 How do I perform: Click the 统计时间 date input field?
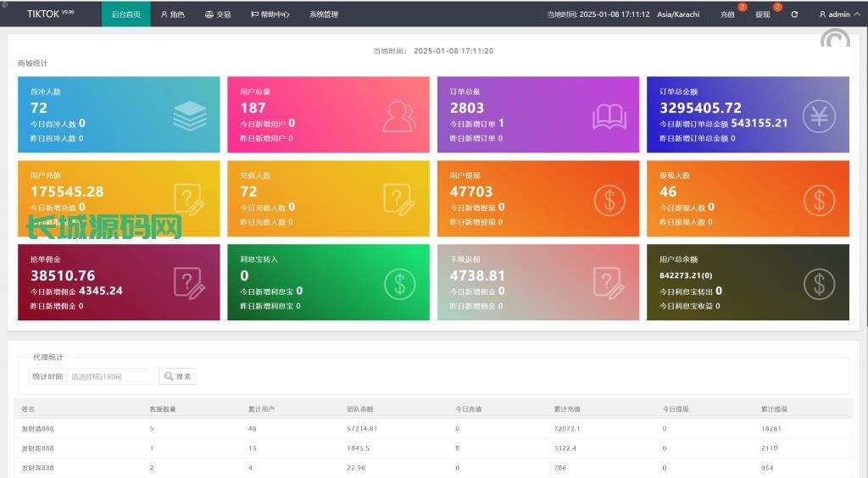pyautogui.click(x=110, y=376)
